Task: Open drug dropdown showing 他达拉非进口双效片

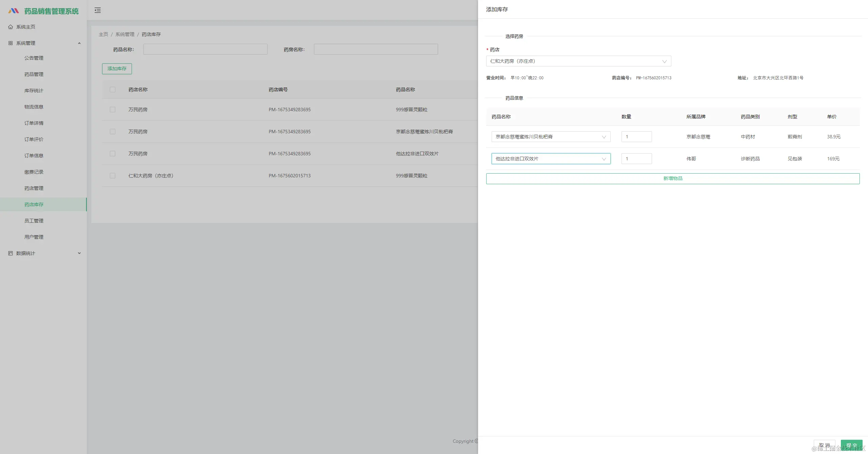Action: point(551,159)
